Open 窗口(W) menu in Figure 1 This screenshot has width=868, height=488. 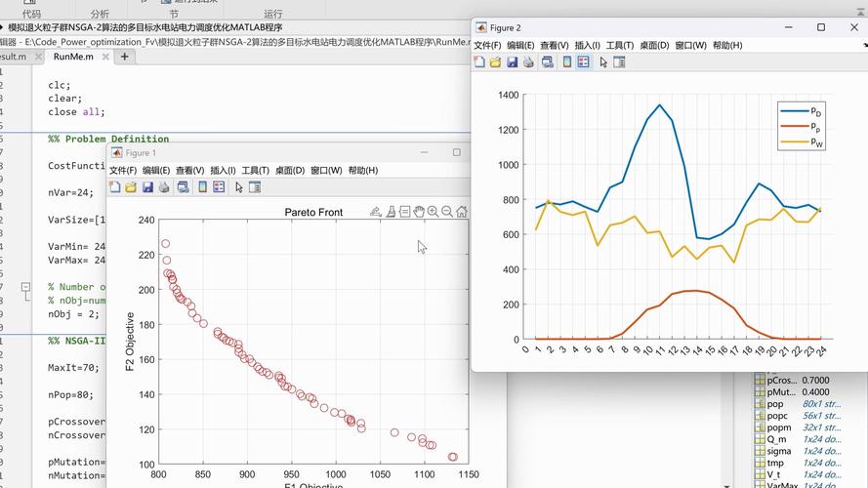coord(327,171)
